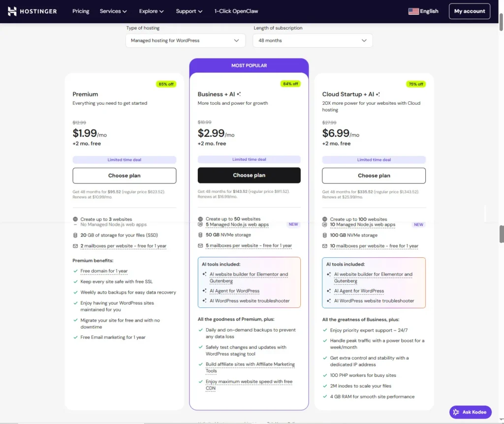
Task: Choose the Business + AI plan
Action: 249,176
